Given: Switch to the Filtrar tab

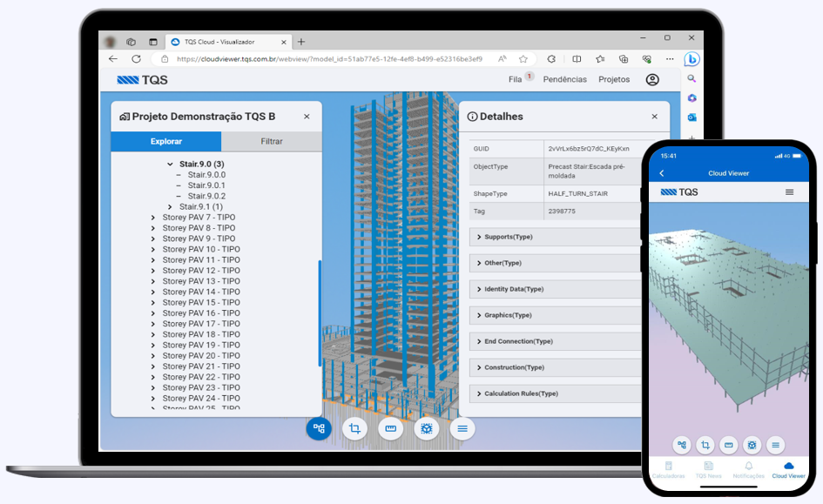Looking at the screenshot, I should pos(271,141).
